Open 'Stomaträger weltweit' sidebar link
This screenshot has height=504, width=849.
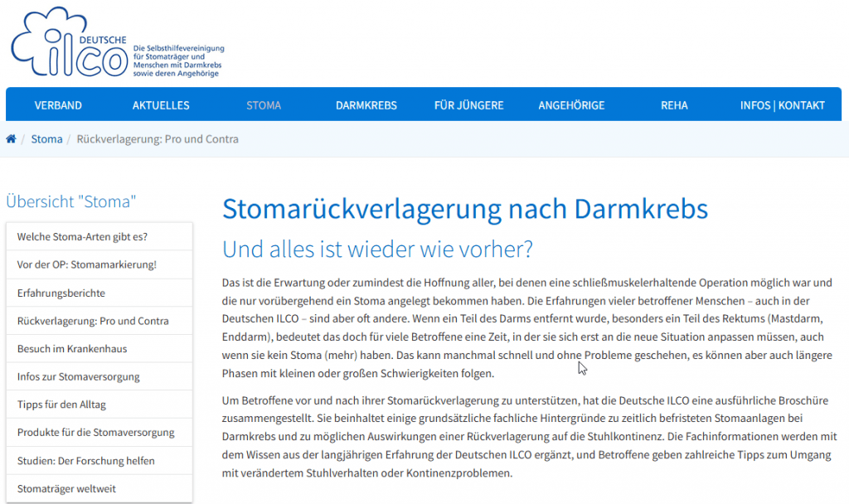[66, 489]
